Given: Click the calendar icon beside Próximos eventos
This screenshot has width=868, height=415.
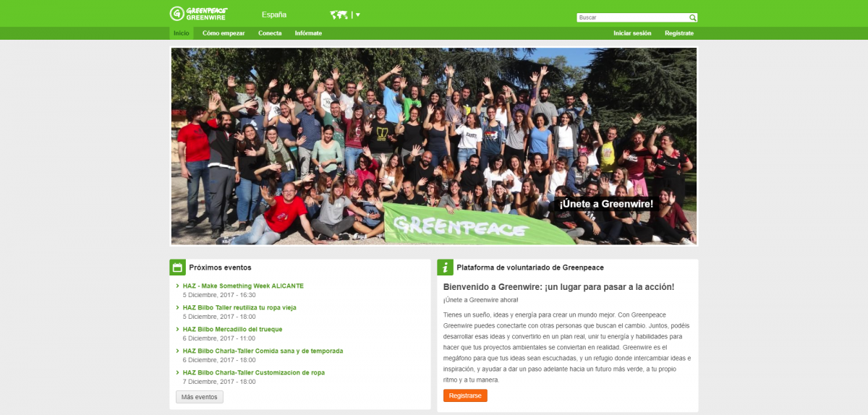Looking at the screenshot, I should tap(177, 268).
